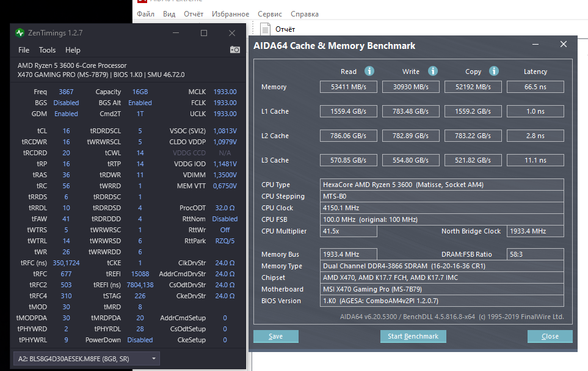Click Save button in benchmark window
The height and width of the screenshot is (371, 588).
tap(275, 336)
